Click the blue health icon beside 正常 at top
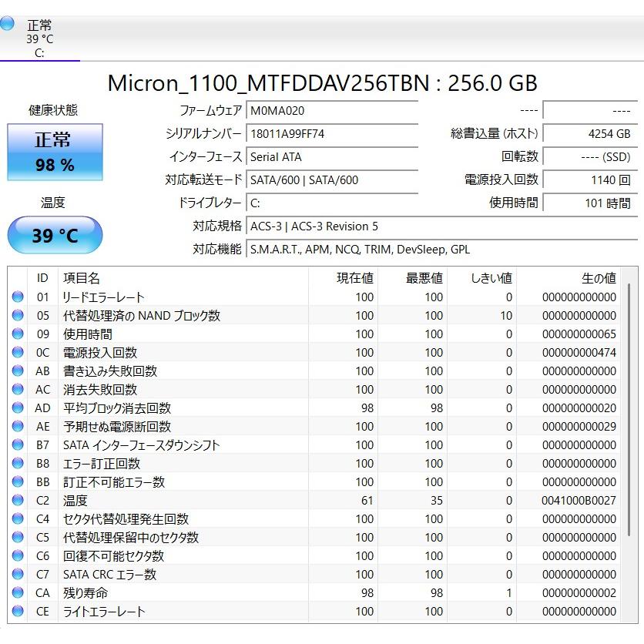This screenshot has width=644, height=644. [7, 23]
